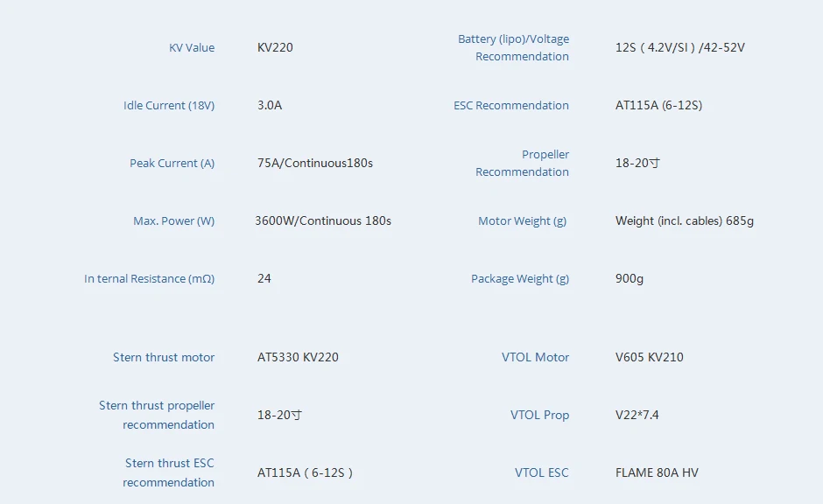This screenshot has height=504, width=823.
Task: Click the Max. Power (W) label
Action: 173,220
